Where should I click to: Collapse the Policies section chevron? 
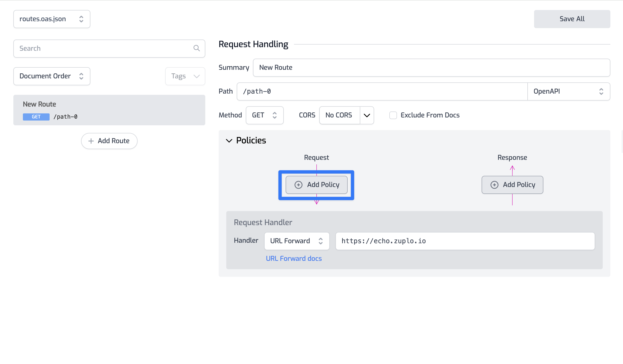[229, 141]
